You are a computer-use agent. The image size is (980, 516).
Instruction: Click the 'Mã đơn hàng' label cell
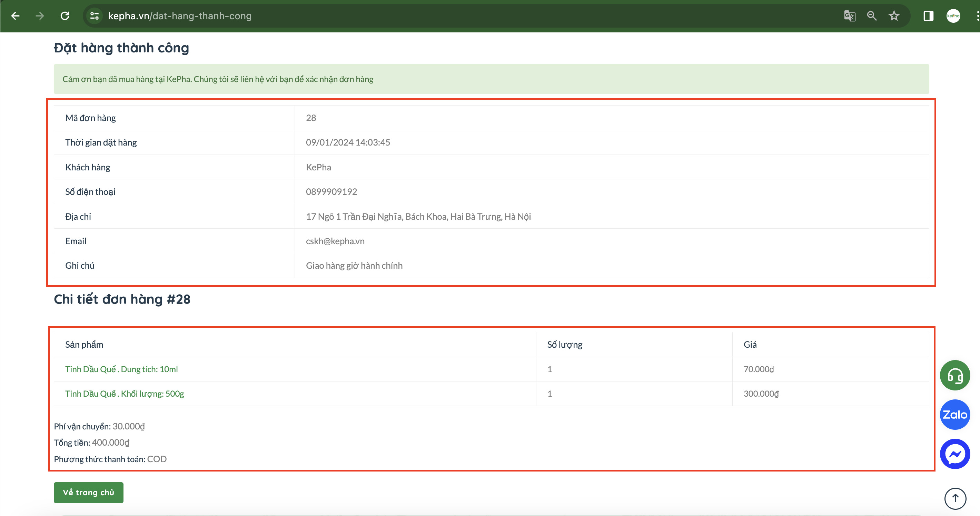pyautogui.click(x=174, y=118)
